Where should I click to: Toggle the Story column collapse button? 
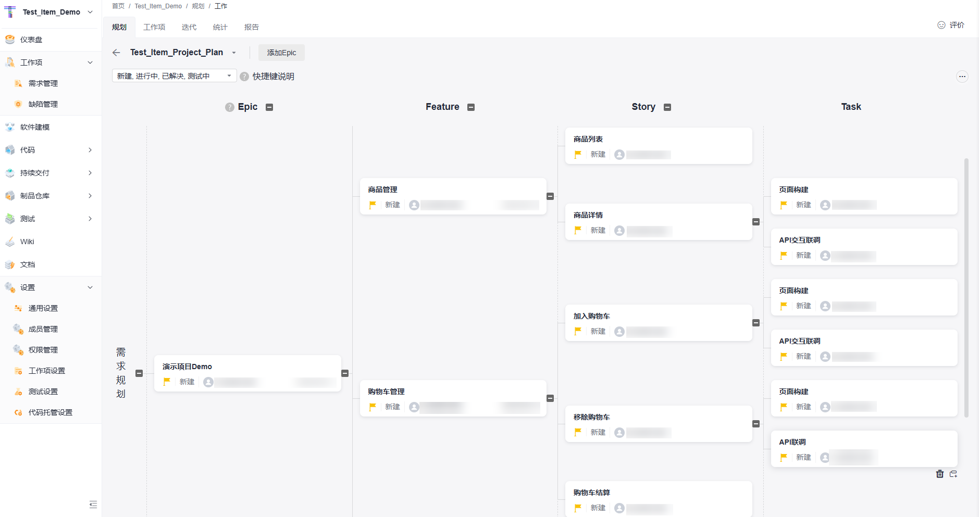pos(667,107)
